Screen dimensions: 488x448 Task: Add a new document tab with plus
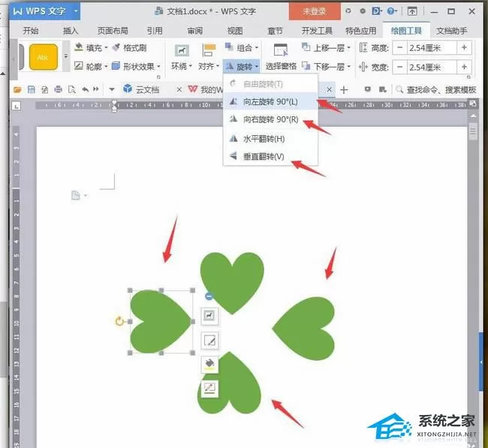tap(344, 90)
